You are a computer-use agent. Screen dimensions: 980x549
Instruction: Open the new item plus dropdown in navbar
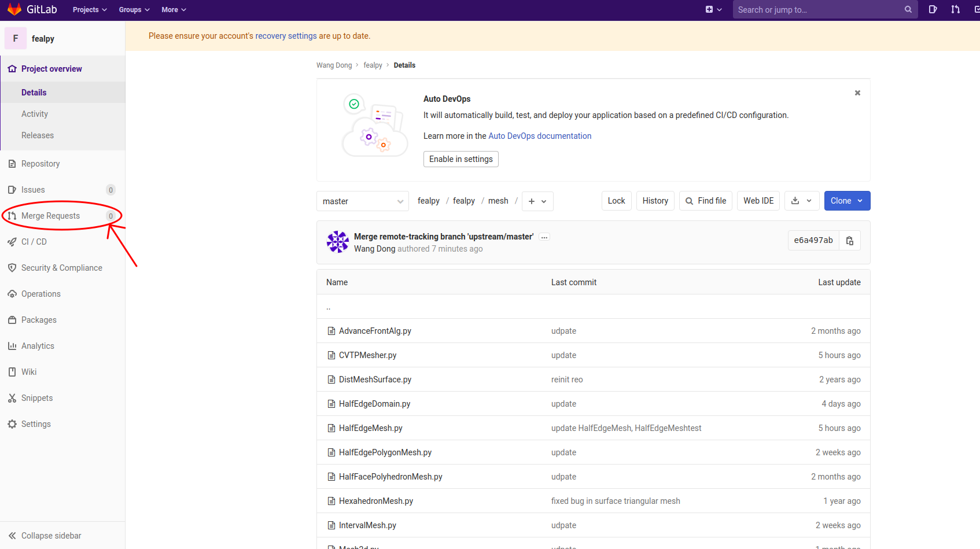tap(714, 9)
